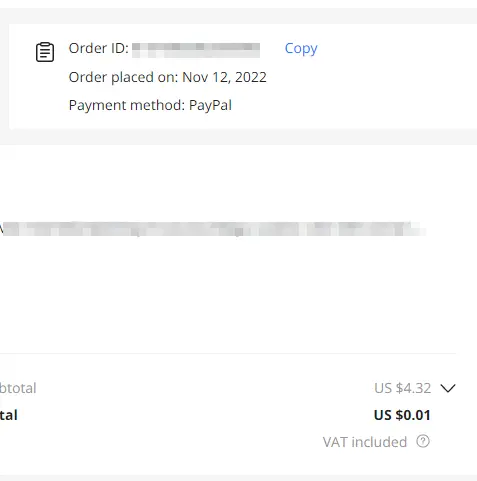This screenshot has width=477, height=481.
Task: Open the VAT included help icon
Action: tap(423, 441)
